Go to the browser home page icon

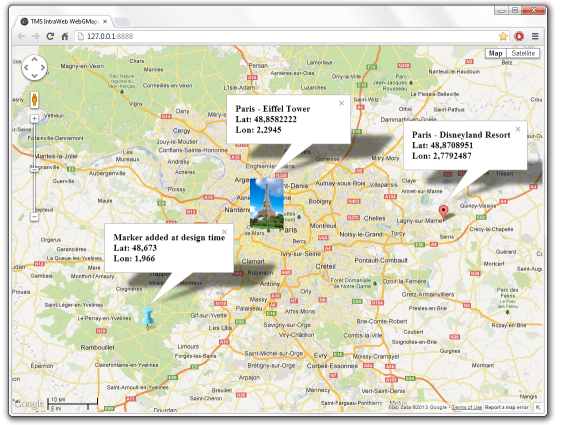[x=65, y=36]
